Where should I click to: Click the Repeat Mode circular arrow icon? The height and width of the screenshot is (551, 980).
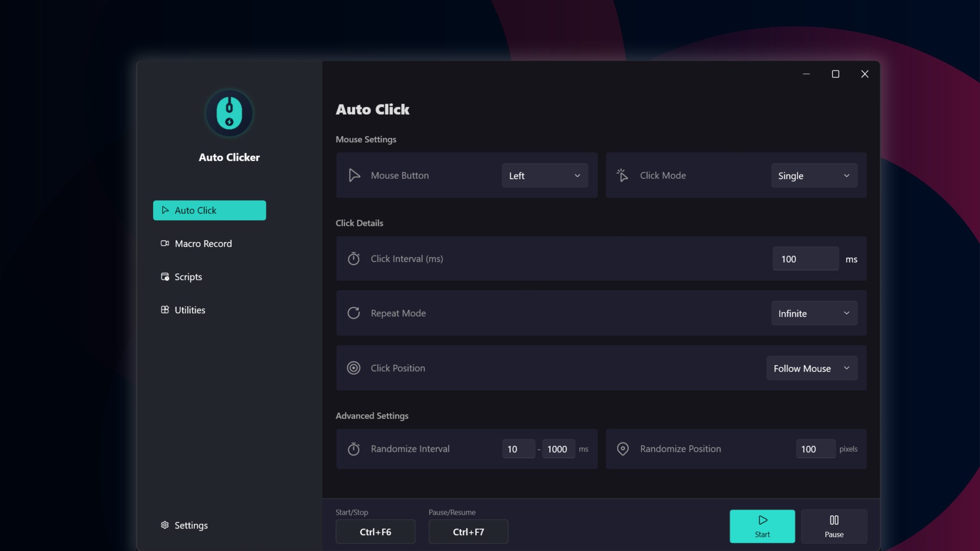tap(354, 313)
